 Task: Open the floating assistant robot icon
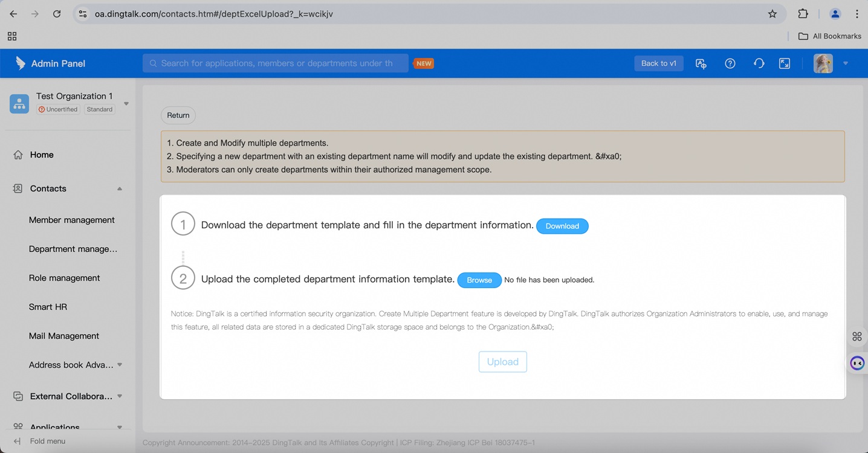[857, 363]
